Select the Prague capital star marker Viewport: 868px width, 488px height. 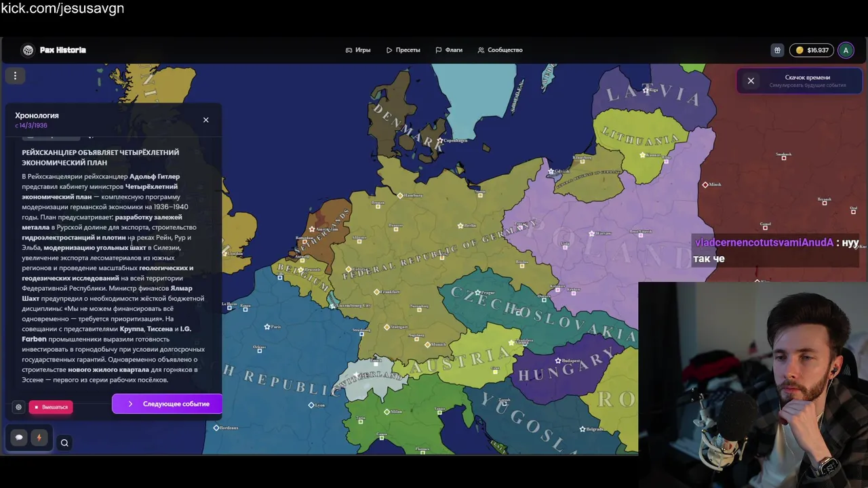point(477,293)
